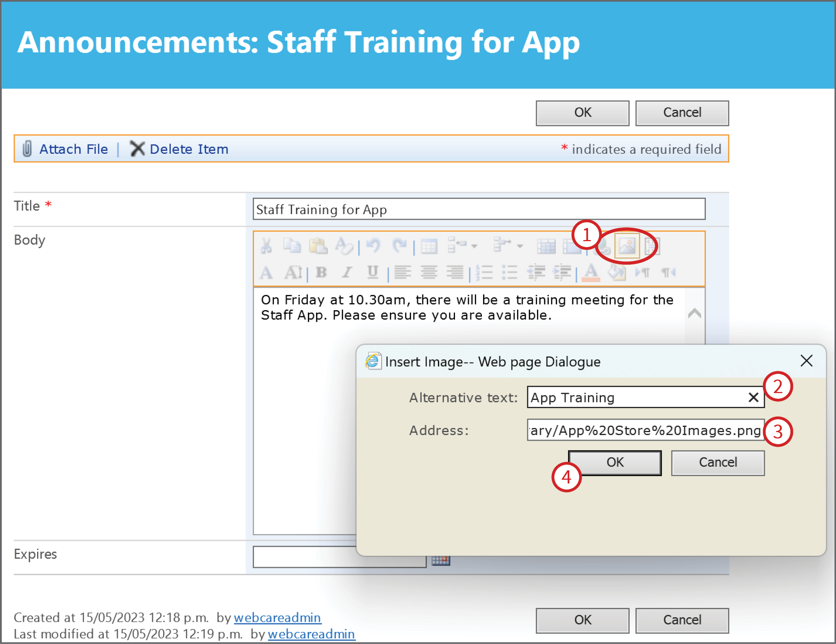Image resolution: width=836 pixels, height=644 pixels.
Task: Clear the Alternative text with the X
Action: click(x=753, y=398)
